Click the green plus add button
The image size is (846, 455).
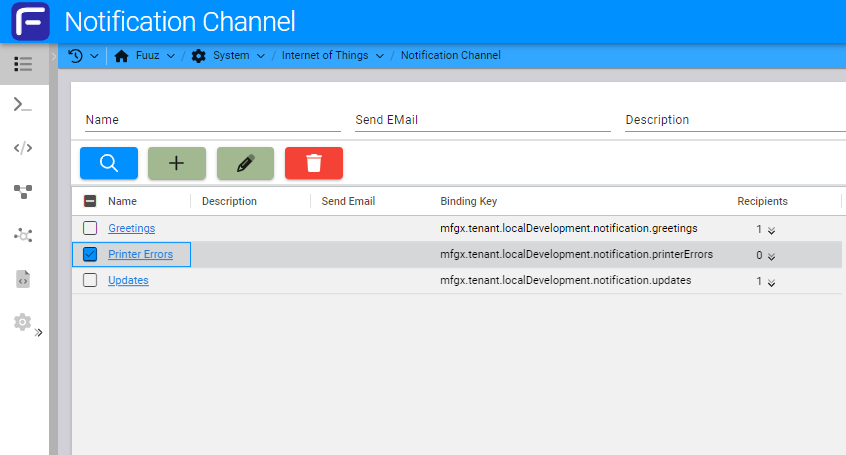(x=177, y=163)
